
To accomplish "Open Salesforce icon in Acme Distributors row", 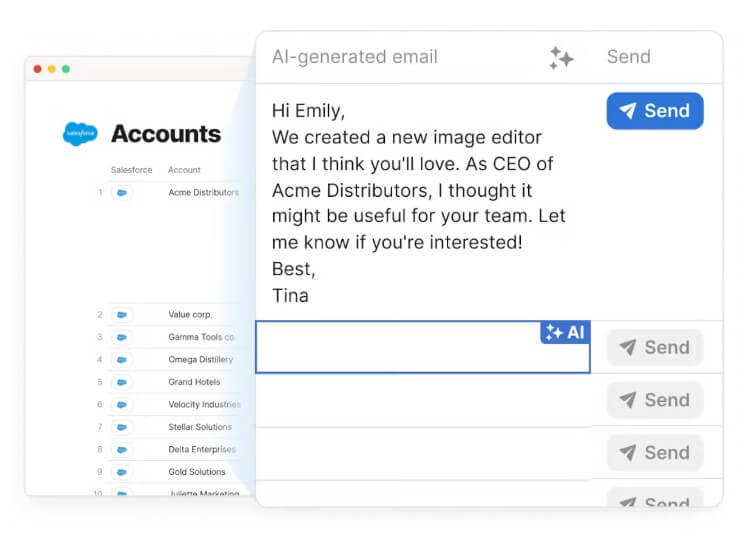I will tap(122, 193).
